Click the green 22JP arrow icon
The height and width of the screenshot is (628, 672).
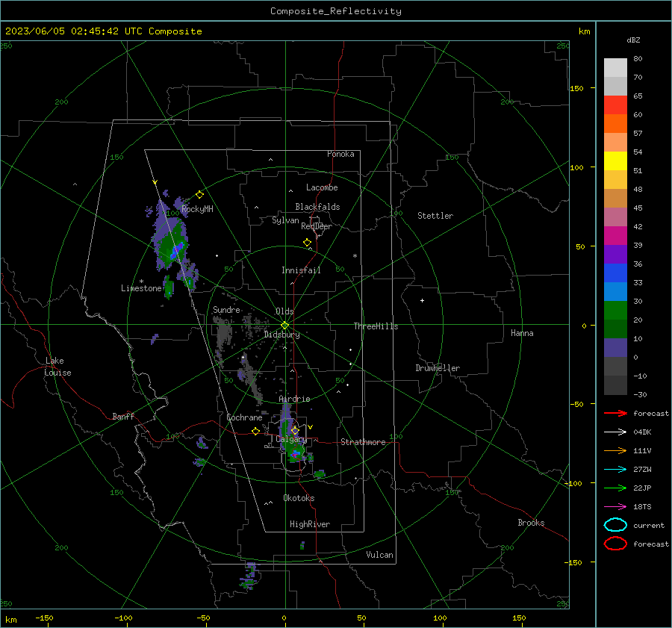615,488
